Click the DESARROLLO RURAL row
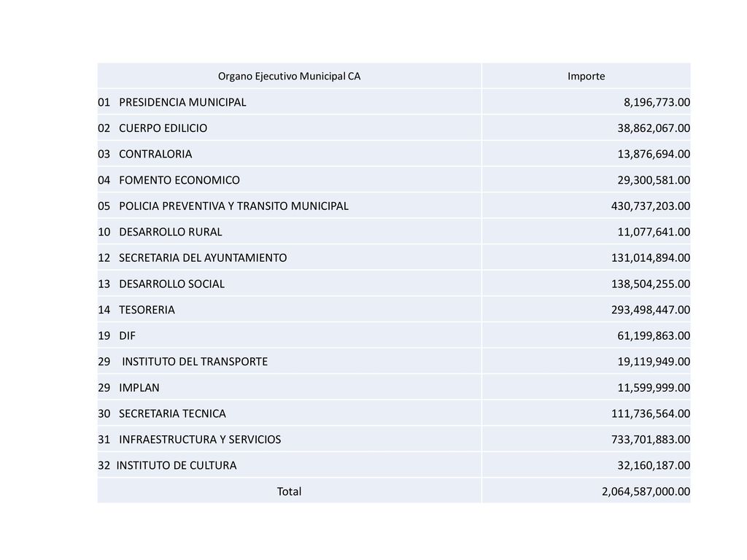This screenshot has width=747, height=560. click(x=394, y=232)
